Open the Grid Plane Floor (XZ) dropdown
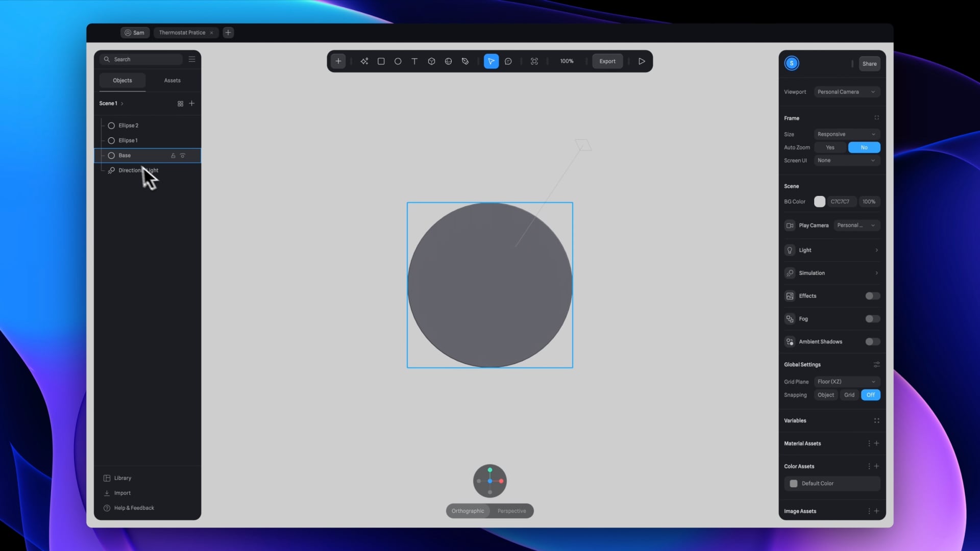 click(x=846, y=382)
